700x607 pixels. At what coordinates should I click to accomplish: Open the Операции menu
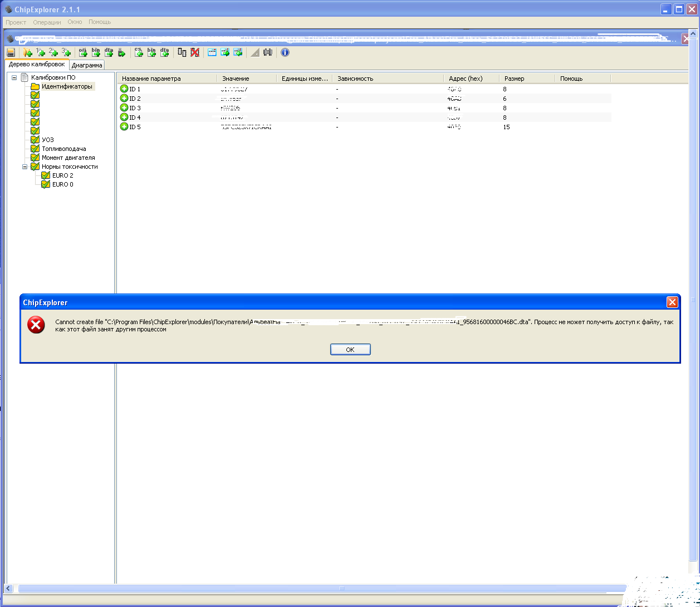[x=47, y=22]
